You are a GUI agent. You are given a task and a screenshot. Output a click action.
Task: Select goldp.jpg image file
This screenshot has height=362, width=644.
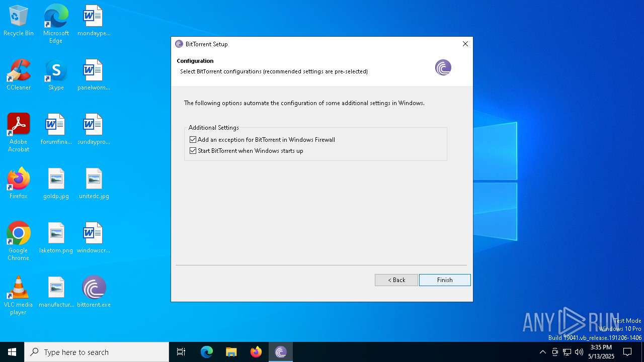coord(56,184)
